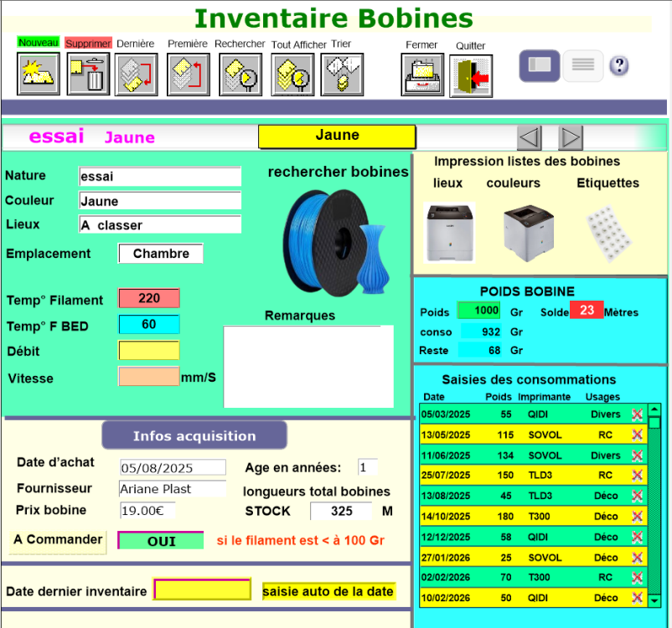The height and width of the screenshot is (628, 672).
Task: Click the Supprimer trash icon
Action: 88,74
